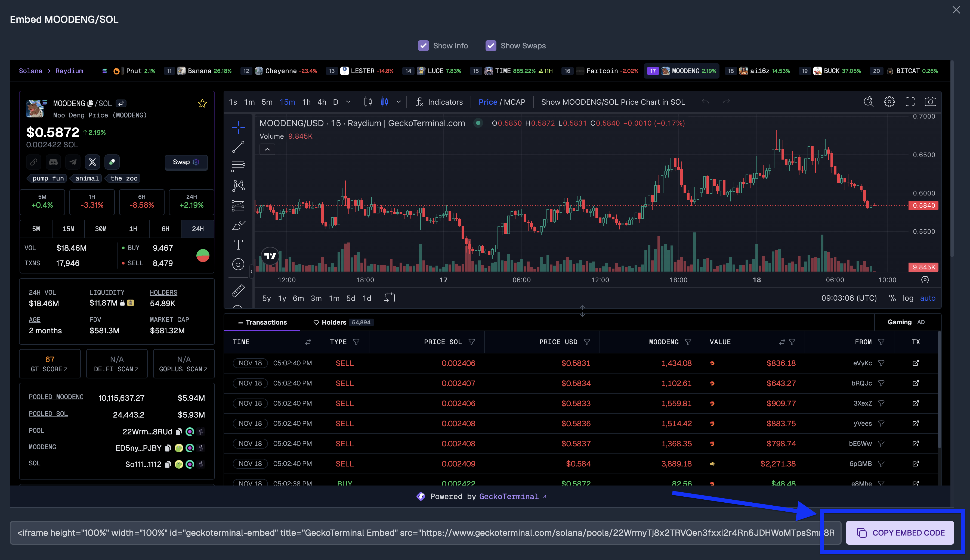970x560 pixels.
Task: Open the forecasting and measurement tools
Action: [238, 206]
